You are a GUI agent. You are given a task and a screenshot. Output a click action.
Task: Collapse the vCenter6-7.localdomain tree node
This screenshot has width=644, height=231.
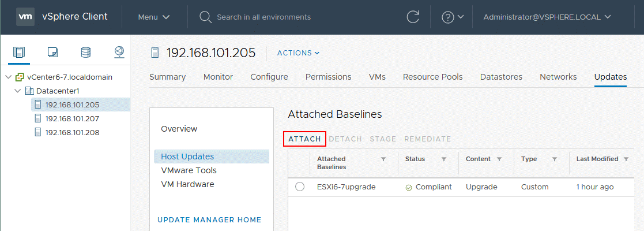8,77
